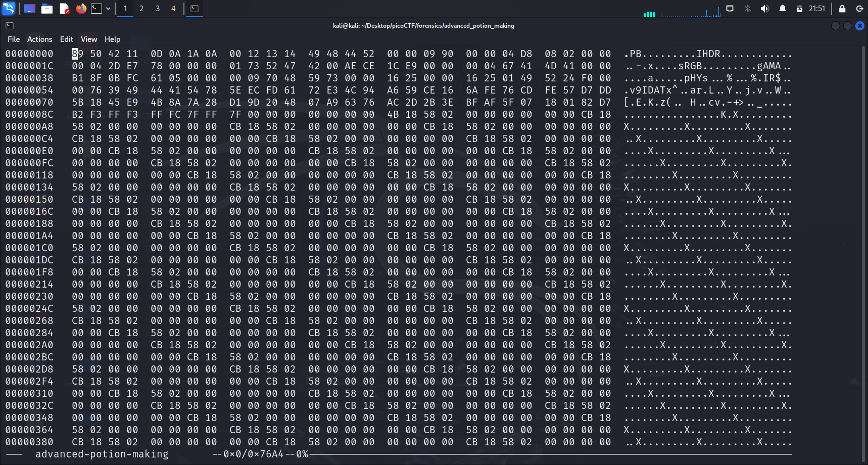This screenshot has width=868, height=465.
Task: Click the power manager battery icon
Action: tap(800, 9)
